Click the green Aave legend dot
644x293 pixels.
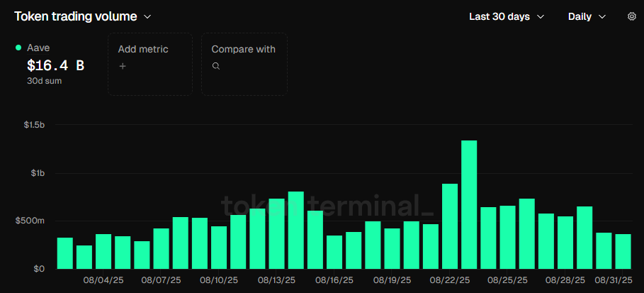click(x=18, y=48)
